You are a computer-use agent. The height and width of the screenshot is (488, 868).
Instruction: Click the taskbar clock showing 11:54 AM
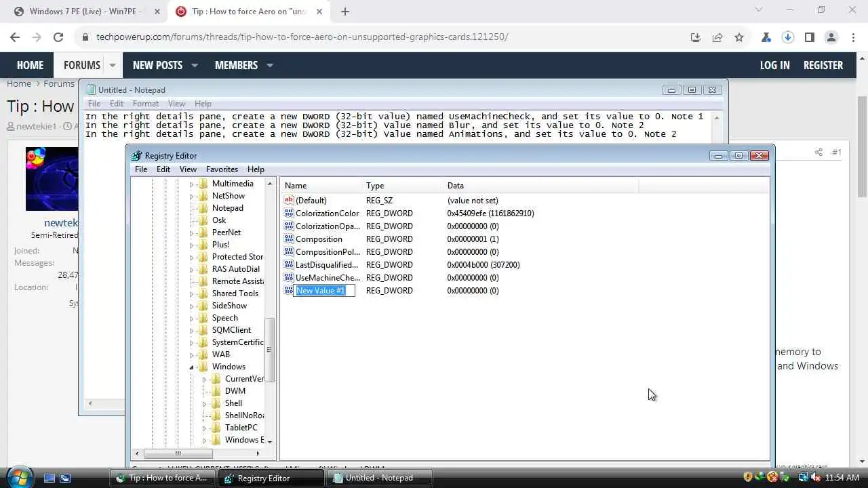click(x=842, y=478)
